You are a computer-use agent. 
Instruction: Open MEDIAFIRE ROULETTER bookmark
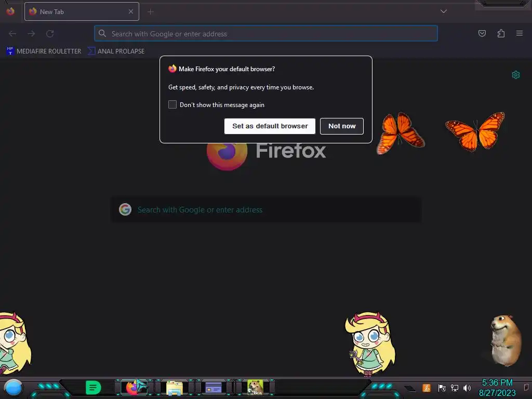coord(44,51)
